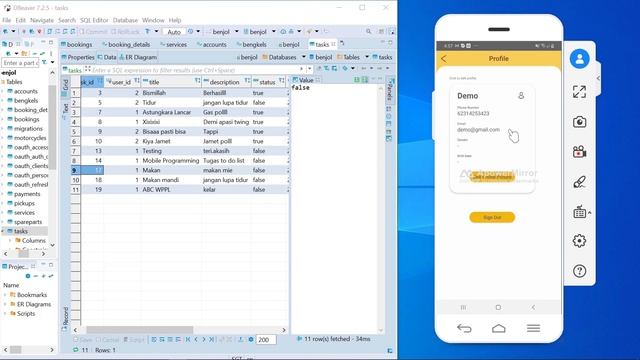
Task: Switch to the services editor tab
Action: [x=174, y=44]
